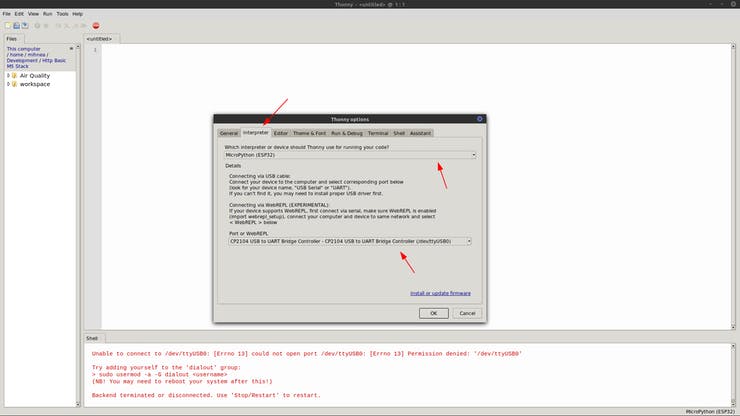The image size is (740, 416).
Task: Open the Tools menu
Action: (62, 14)
